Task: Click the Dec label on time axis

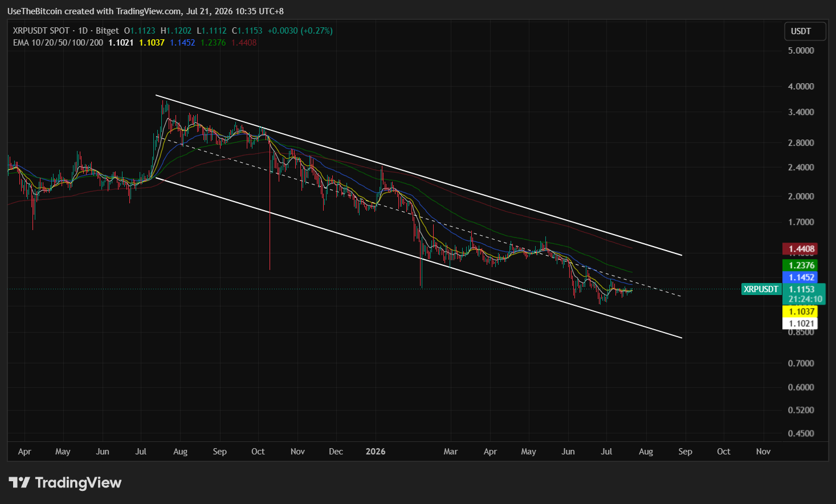Action: tap(336, 452)
